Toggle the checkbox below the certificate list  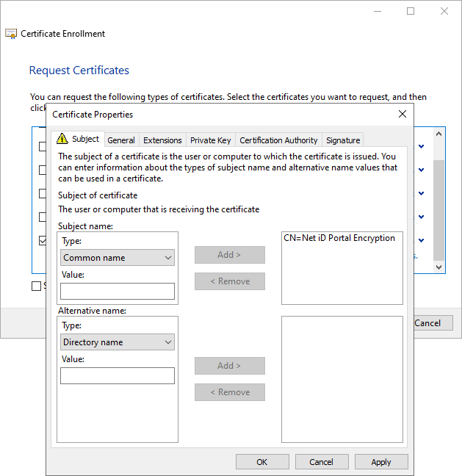click(x=36, y=286)
